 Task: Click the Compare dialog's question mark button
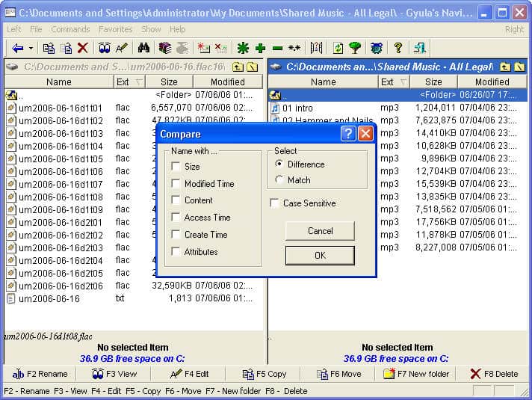[348, 134]
